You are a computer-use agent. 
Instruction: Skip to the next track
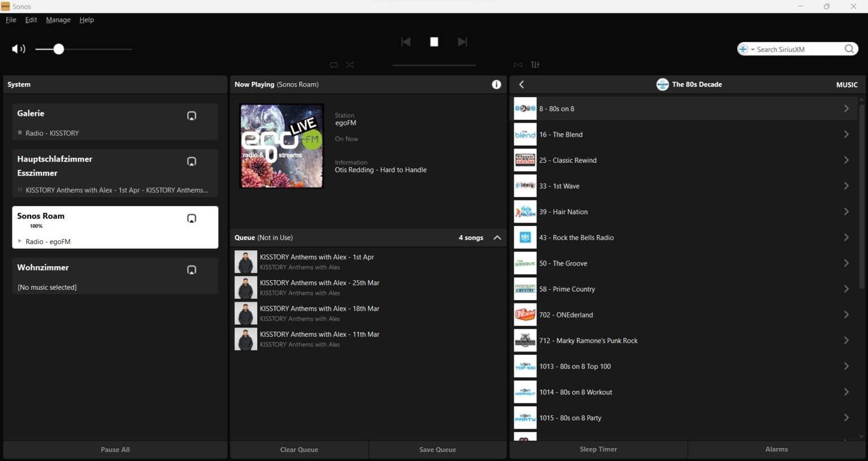(x=462, y=41)
